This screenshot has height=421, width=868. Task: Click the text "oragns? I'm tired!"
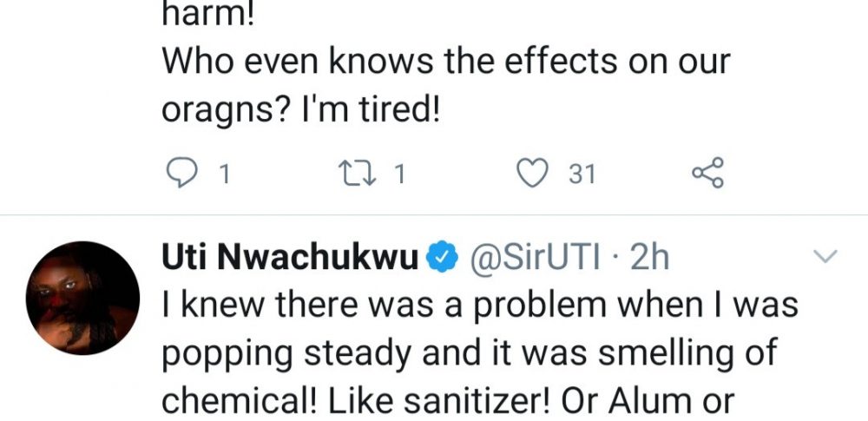pos(302,111)
